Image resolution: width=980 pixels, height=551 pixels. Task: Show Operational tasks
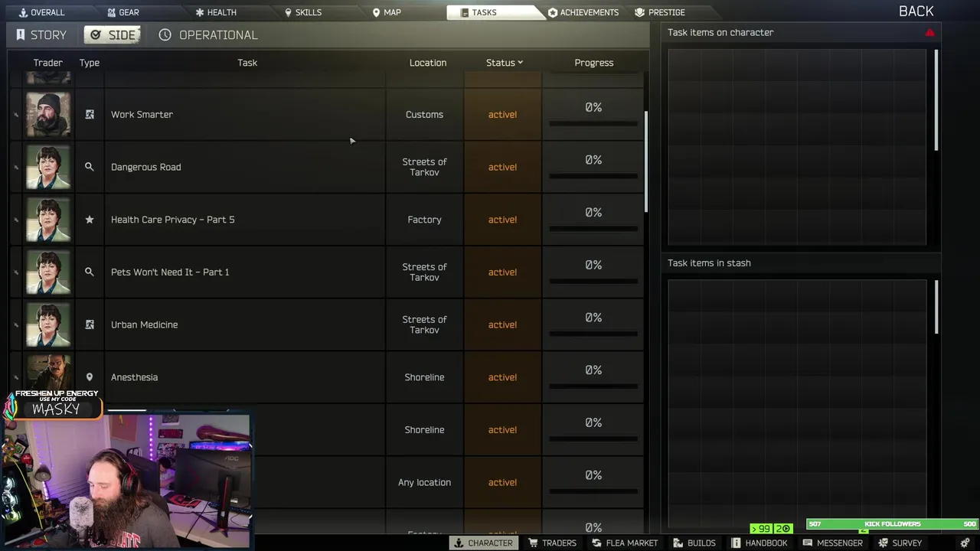208,35
